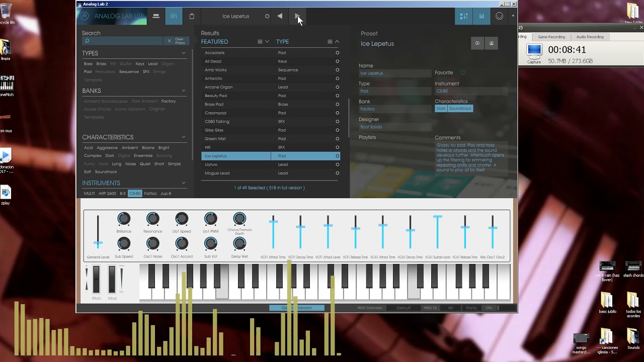The width and height of the screenshot is (644, 362).
Task: Click the Lfo1 Speed knob
Action: pos(182,219)
